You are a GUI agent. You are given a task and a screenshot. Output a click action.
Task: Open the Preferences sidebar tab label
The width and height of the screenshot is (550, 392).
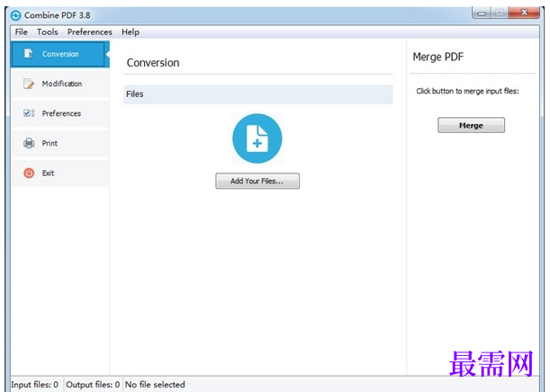pos(61,113)
